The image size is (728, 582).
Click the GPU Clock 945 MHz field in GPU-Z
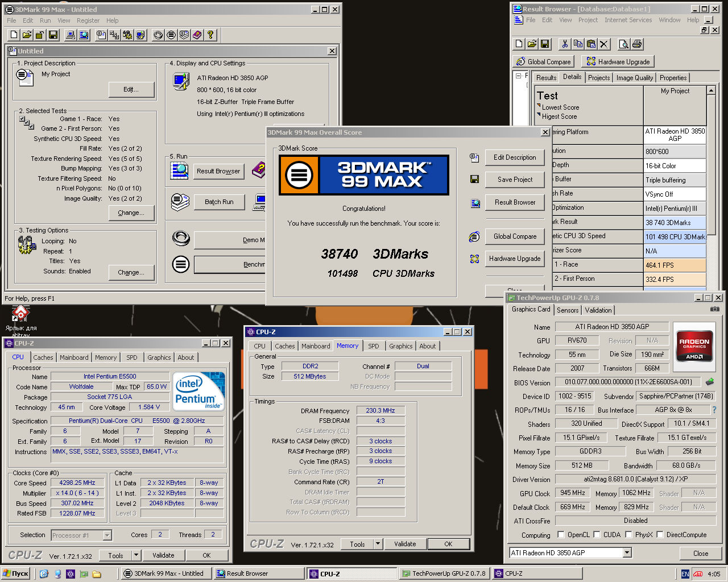click(x=572, y=493)
